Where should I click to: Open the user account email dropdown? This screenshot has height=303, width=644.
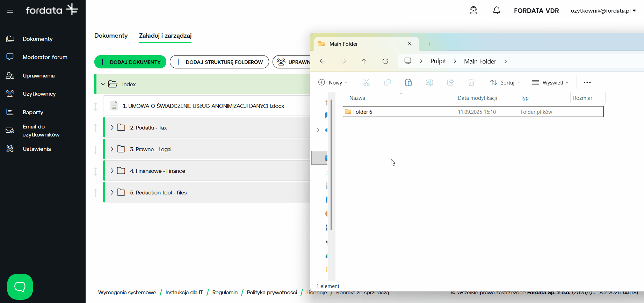pos(603,11)
